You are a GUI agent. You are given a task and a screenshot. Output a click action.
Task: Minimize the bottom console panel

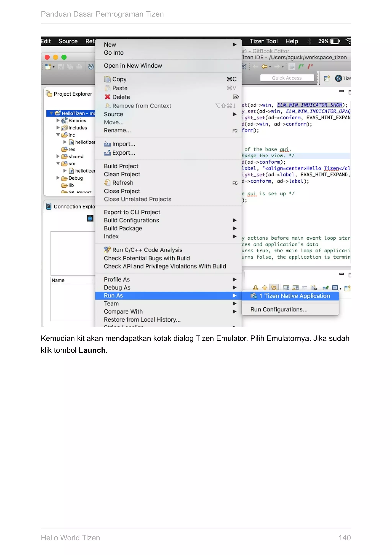[341, 274]
